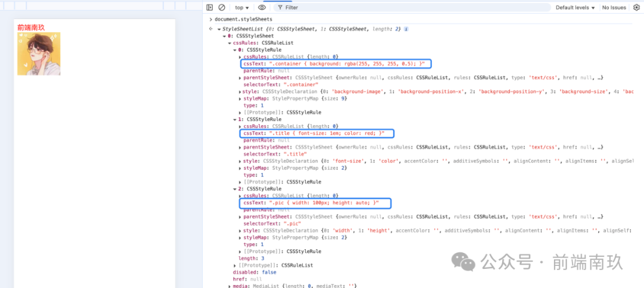Click the funnel icon in the Filter box
The image size is (644, 288).
pyautogui.click(x=280, y=8)
